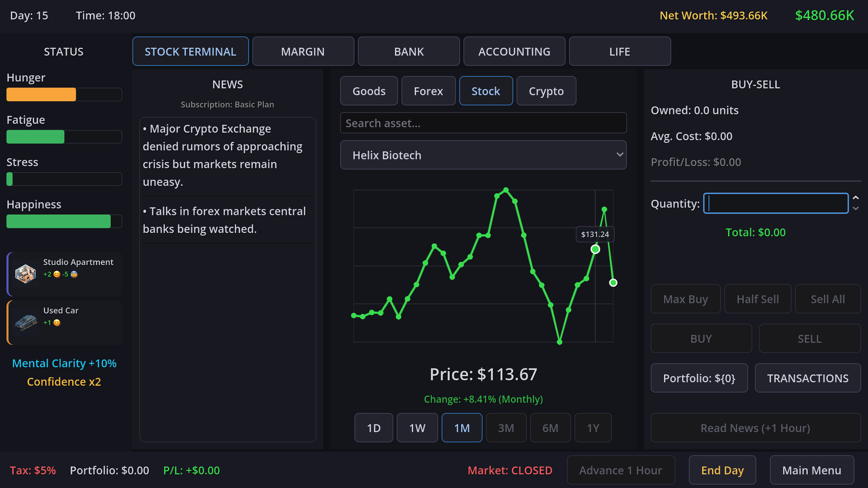
Task: Open the Crypto asset category
Action: (x=546, y=91)
